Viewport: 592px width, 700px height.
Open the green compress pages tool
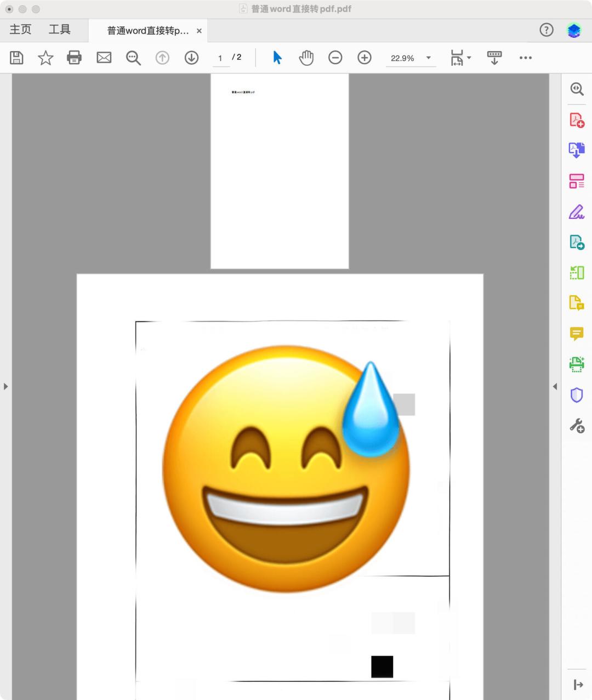point(577,272)
